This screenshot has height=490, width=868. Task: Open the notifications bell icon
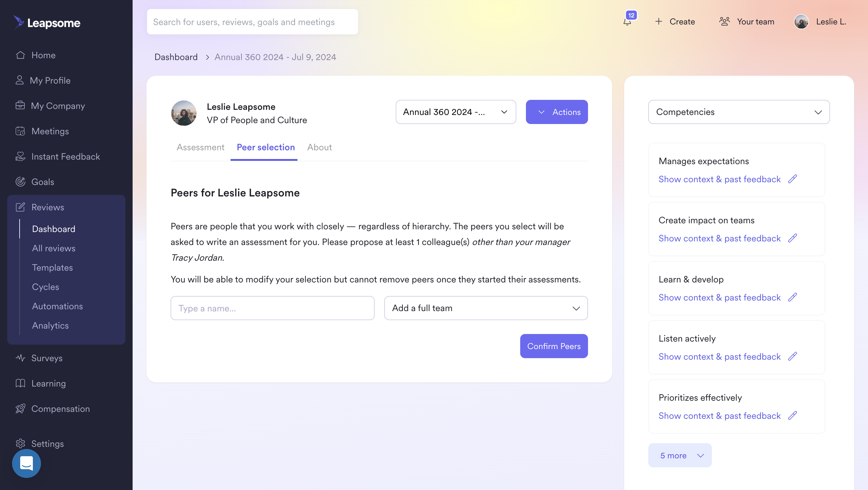coord(627,22)
